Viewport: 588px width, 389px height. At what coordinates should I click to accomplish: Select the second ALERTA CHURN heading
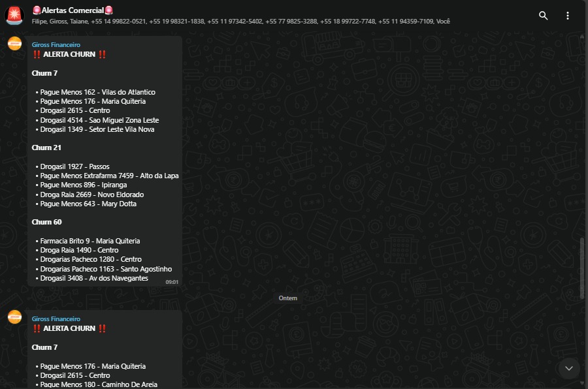69,329
